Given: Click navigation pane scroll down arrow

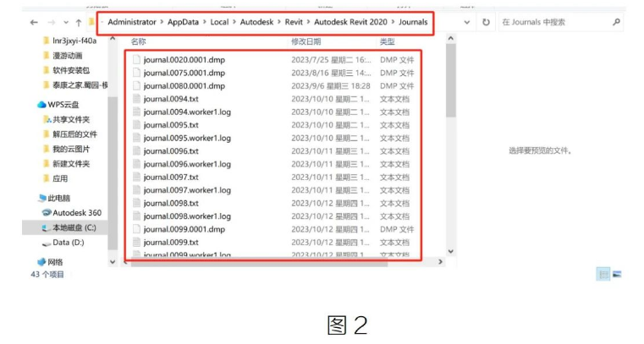Looking at the screenshot, I should coord(113,262).
